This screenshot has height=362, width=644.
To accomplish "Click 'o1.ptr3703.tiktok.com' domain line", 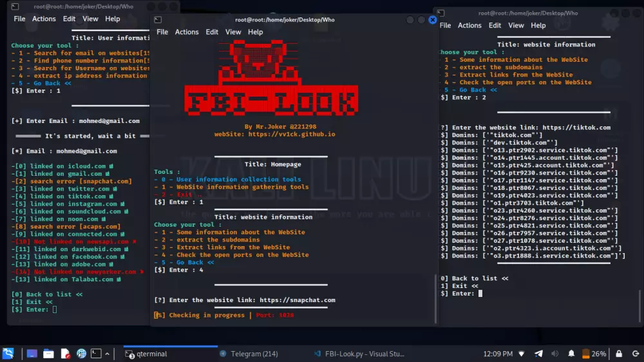I will 512,203.
